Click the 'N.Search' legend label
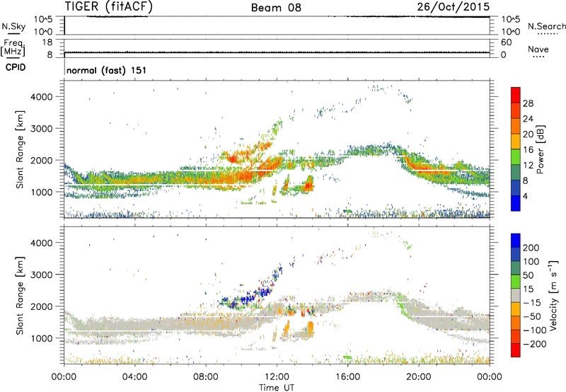This screenshot has width=566, height=392. (x=546, y=26)
